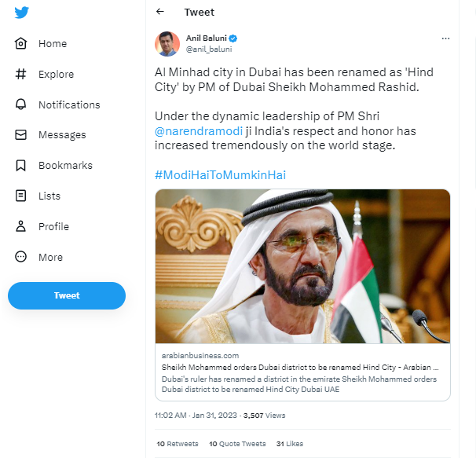The width and height of the screenshot is (476, 458).
Task: Go back using the left arrow
Action: 160,12
